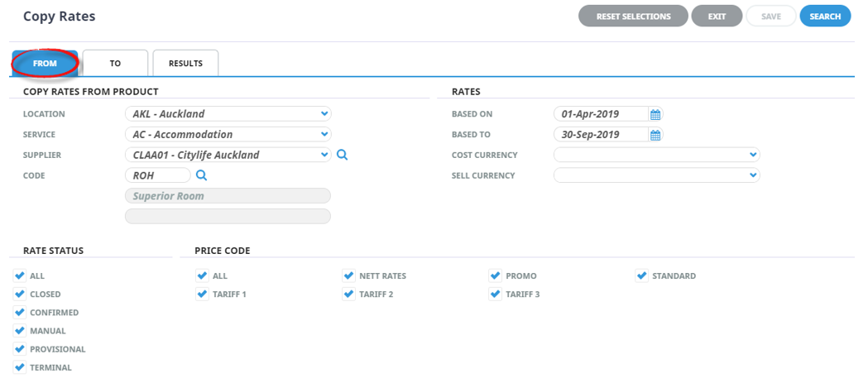The height and width of the screenshot is (383, 868).
Task: Open the Results tab
Action: [x=185, y=63]
